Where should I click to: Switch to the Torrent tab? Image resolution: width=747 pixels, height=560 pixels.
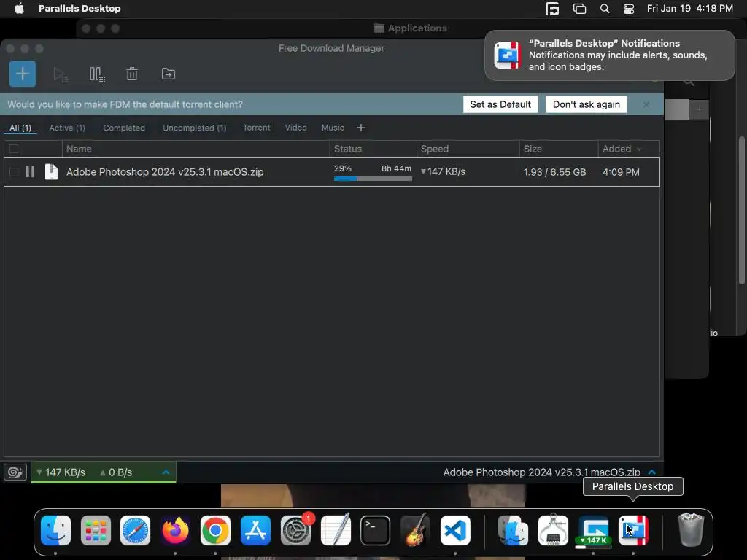point(256,128)
